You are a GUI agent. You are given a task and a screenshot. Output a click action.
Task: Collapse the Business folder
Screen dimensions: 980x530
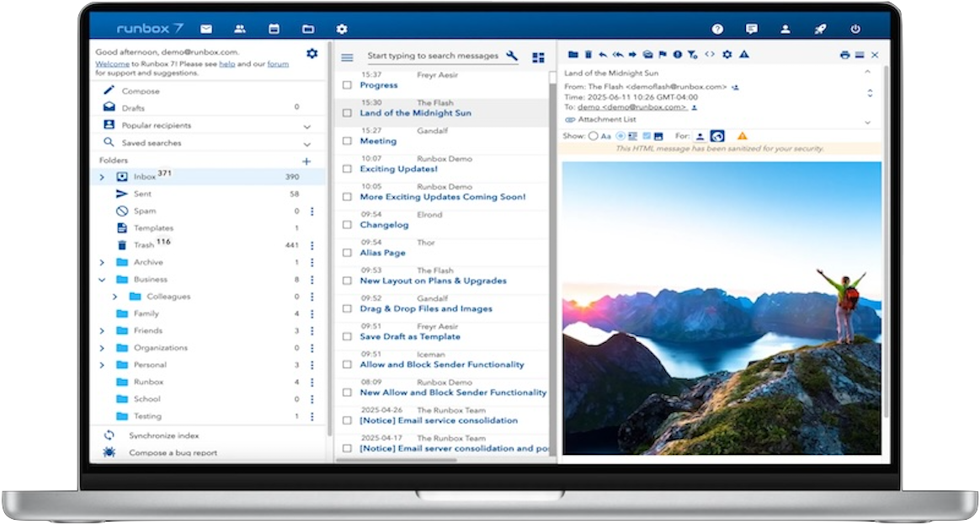102,280
